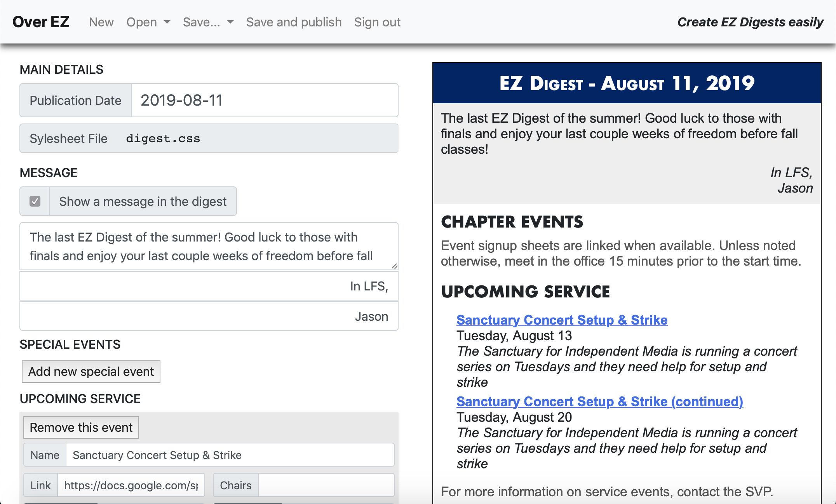Click the Over EZ brand logo
The image size is (836, 504).
[41, 22]
